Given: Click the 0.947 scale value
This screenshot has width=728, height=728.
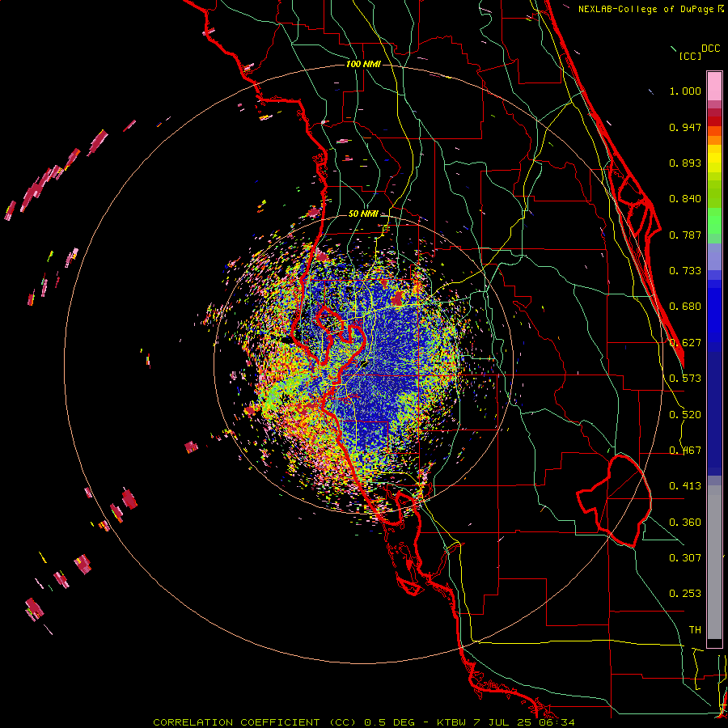Looking at the screenshot, I should pos(685,127).
